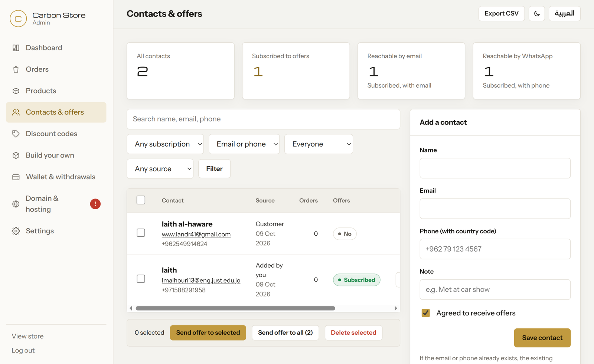Image resolution: width=594 pixels, height=364 pixels.
Task: Navigate to Discount codes
Action: (56, 134)
